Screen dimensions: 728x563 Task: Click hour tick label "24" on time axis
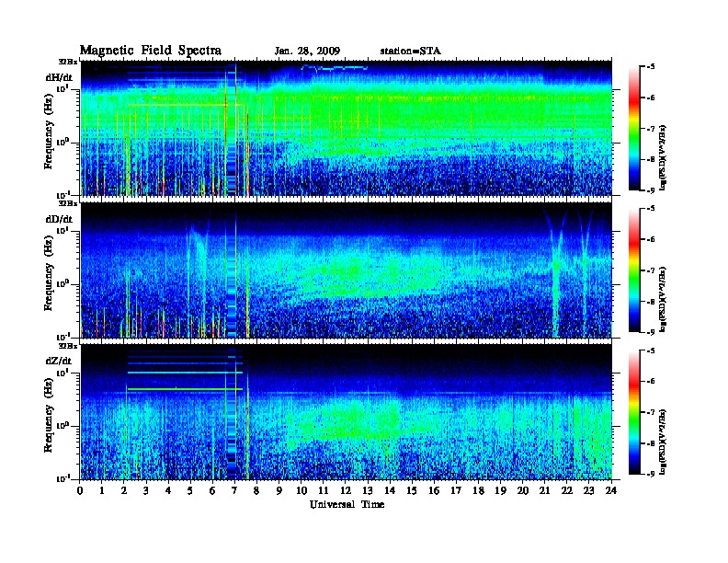tap(611, 490)
